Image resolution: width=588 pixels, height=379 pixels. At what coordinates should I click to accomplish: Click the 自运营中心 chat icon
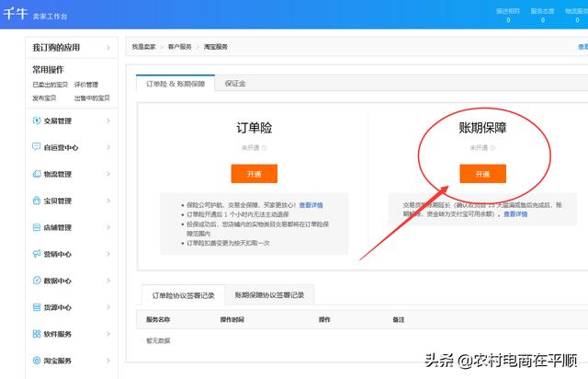[37, 147]
